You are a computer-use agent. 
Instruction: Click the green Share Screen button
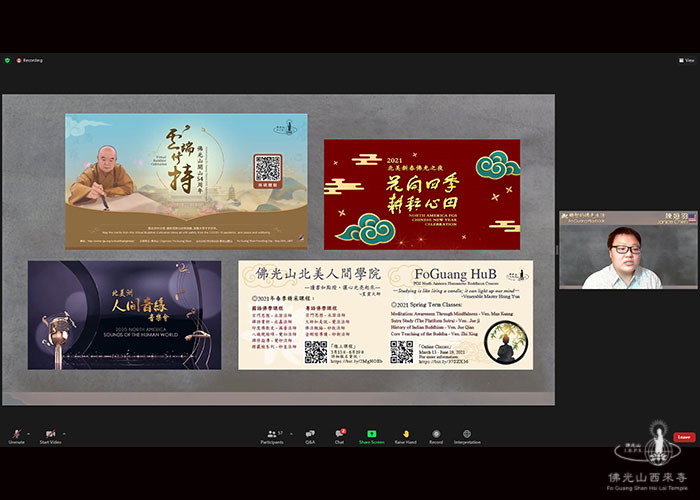pyautogui.click(x=371, y=436)
